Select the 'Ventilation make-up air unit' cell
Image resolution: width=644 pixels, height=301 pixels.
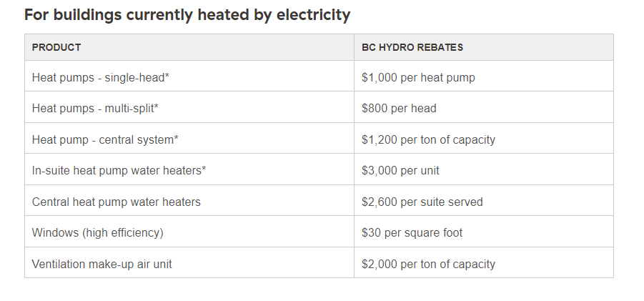102,264
